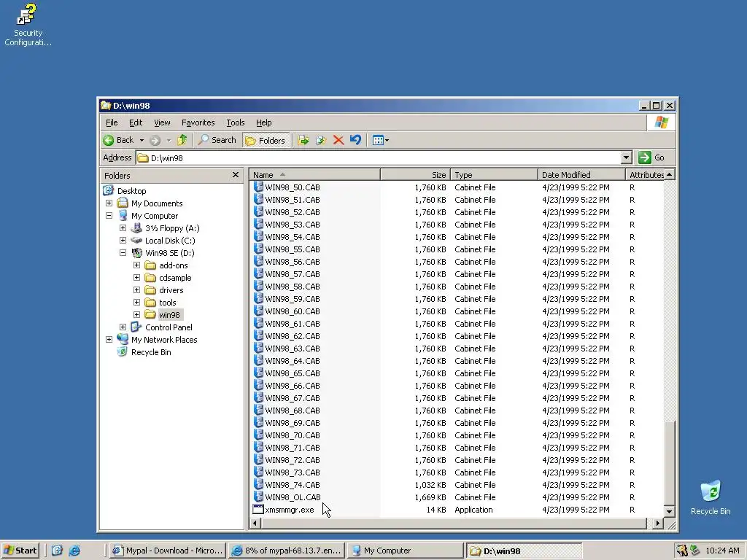This screenshot has width=747, height=560.
Task: Select the WIN98_50.CAB file icon
Action: coord(258,187)
